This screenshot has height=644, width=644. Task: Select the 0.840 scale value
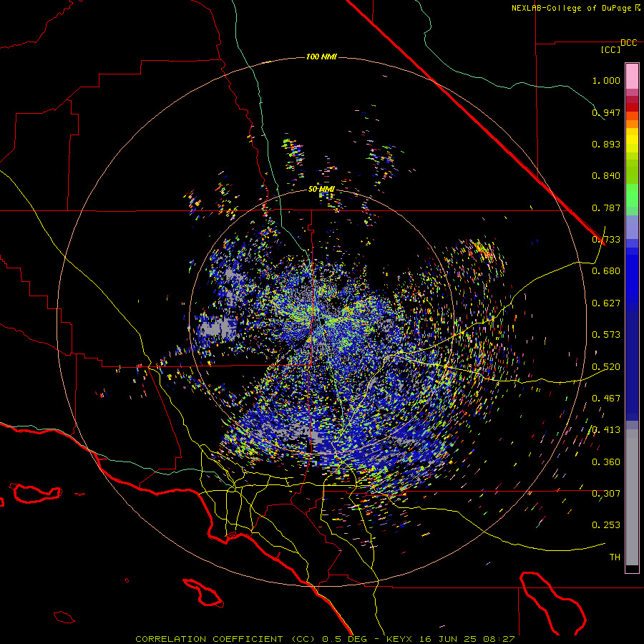point(606,176)
